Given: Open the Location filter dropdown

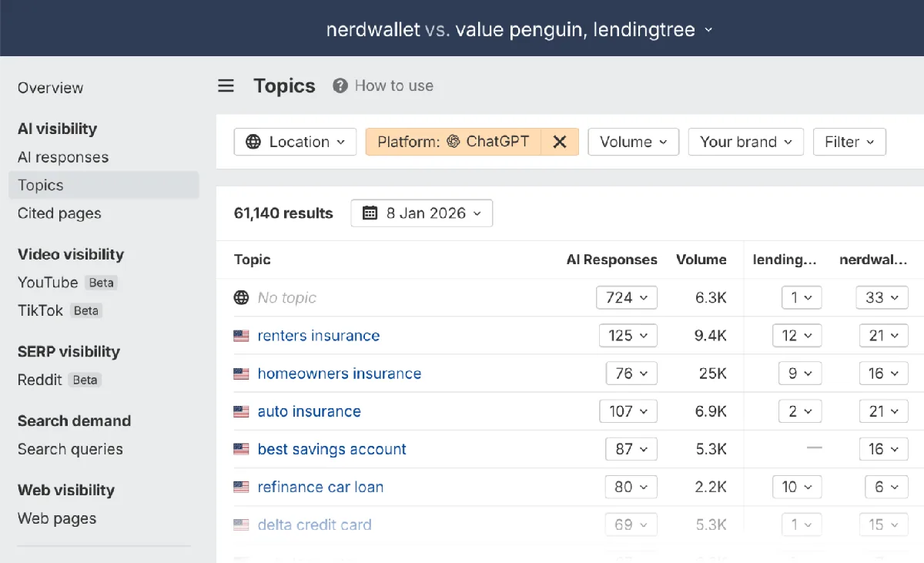Looking at the screenshot, I should (295, 142).
